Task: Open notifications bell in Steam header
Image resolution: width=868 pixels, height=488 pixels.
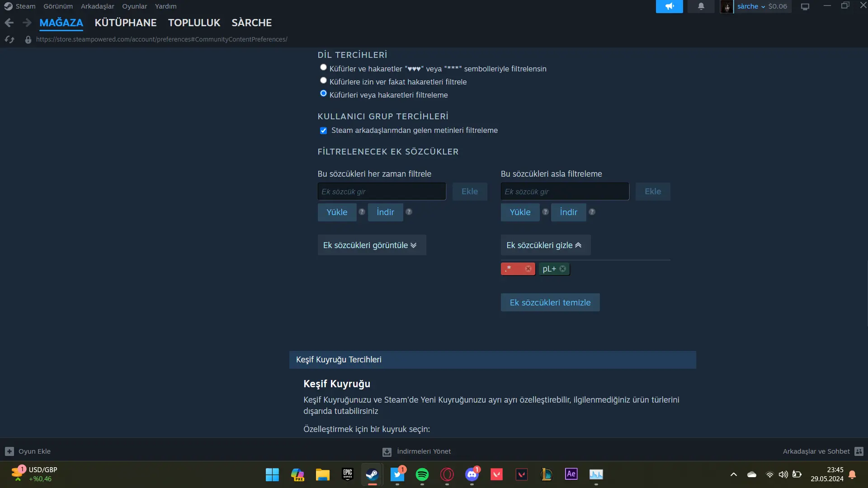Action: click(x=701, y=6)
